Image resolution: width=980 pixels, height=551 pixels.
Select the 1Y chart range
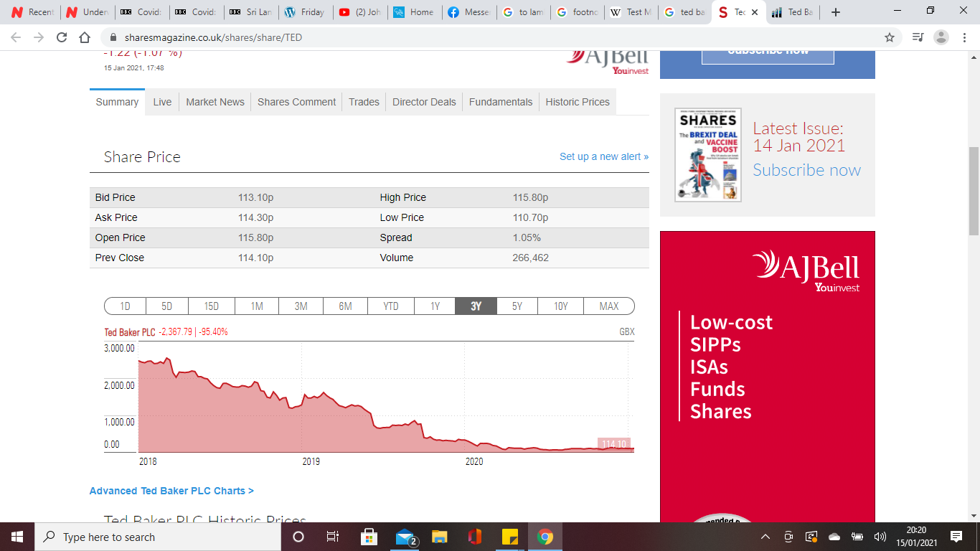tap(435, 306)
